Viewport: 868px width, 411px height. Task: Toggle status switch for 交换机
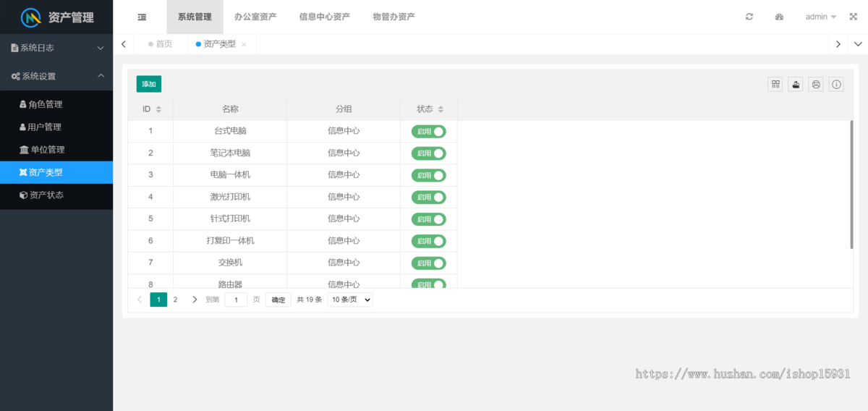[x=429, y=263]
